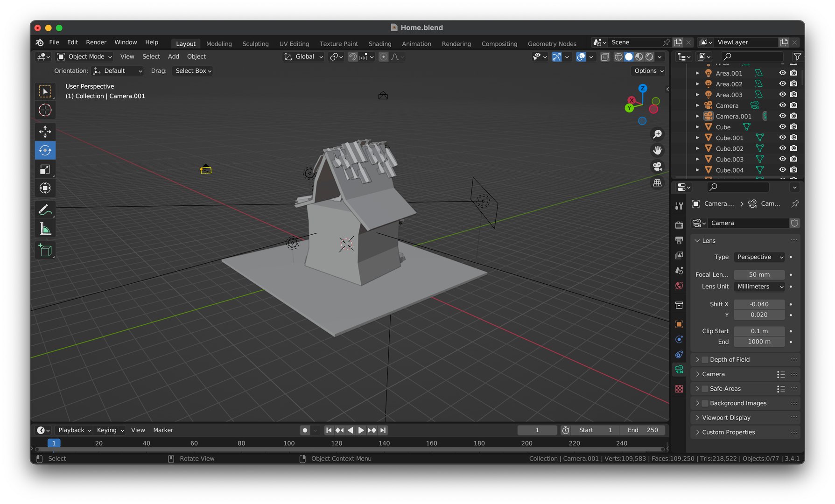The height and width of the screenshot is (504, 835).
Task: Click the zoom magnifier viewport icon
Action: click(x=657, y=134)
